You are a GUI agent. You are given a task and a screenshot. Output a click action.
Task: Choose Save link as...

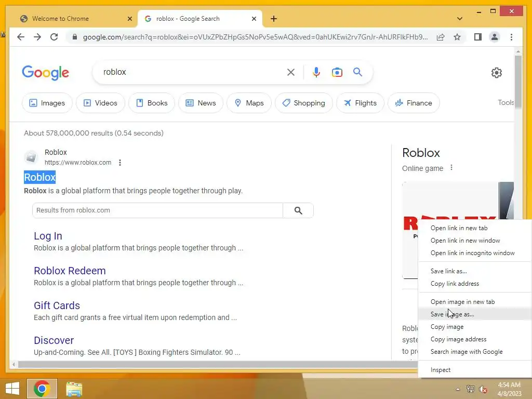475,271
